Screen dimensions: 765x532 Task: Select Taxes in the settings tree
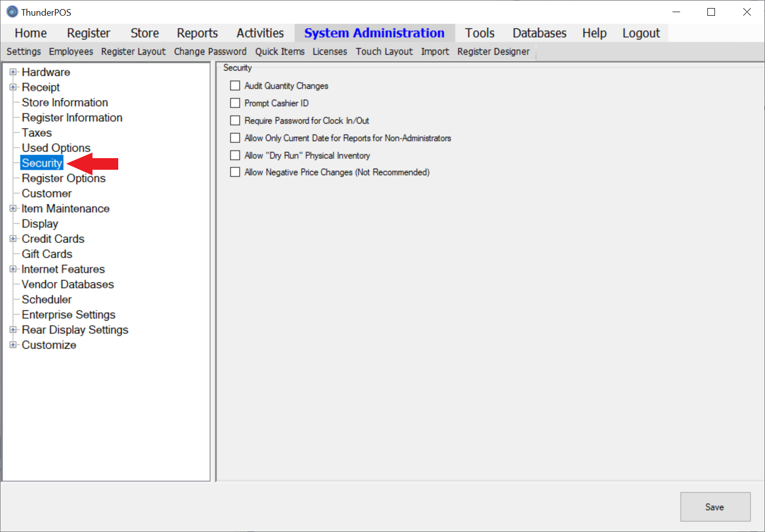37,133
